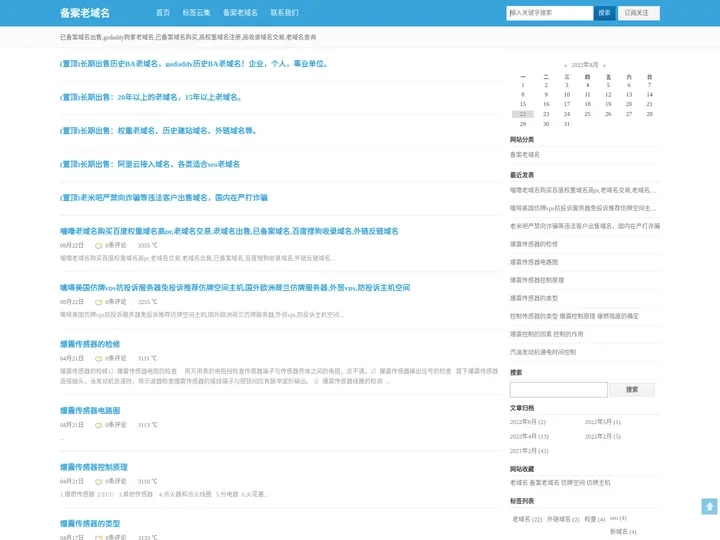720x540 pixels.
Task: Open pinned post 20年以上的老域名
Action: [151, 97]
